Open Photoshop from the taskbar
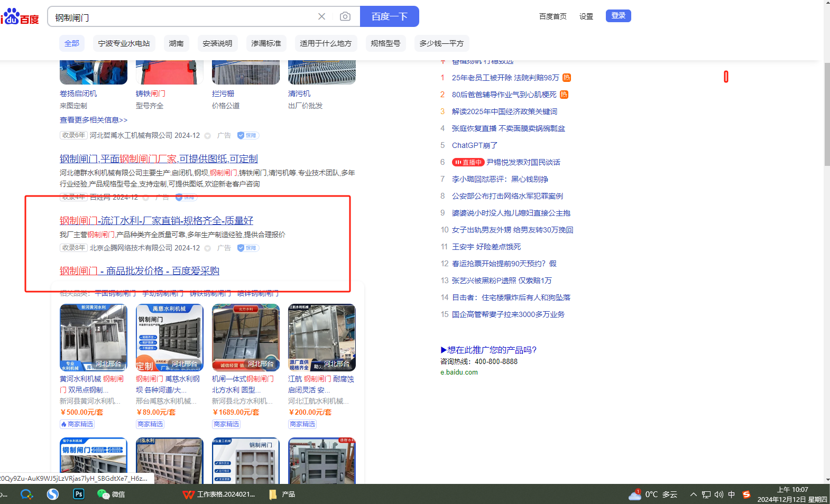Screen dimensions: 830x504 point(79,494)
